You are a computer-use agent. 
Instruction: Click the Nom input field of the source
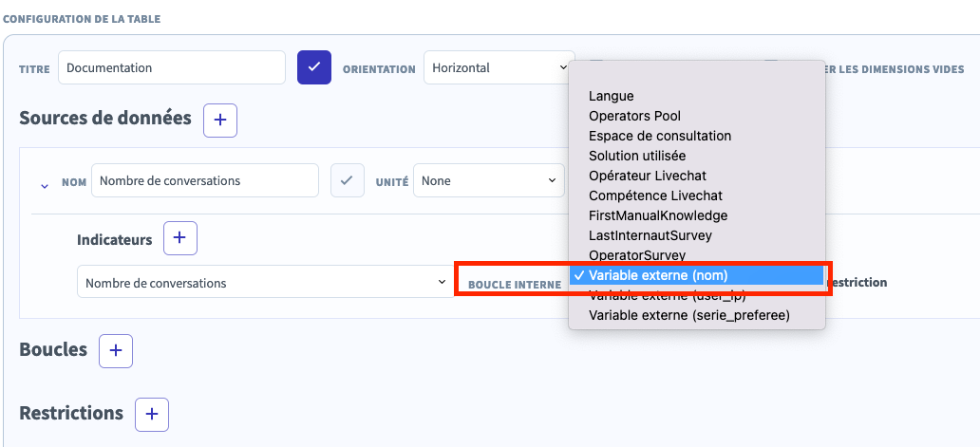[204, 180]
